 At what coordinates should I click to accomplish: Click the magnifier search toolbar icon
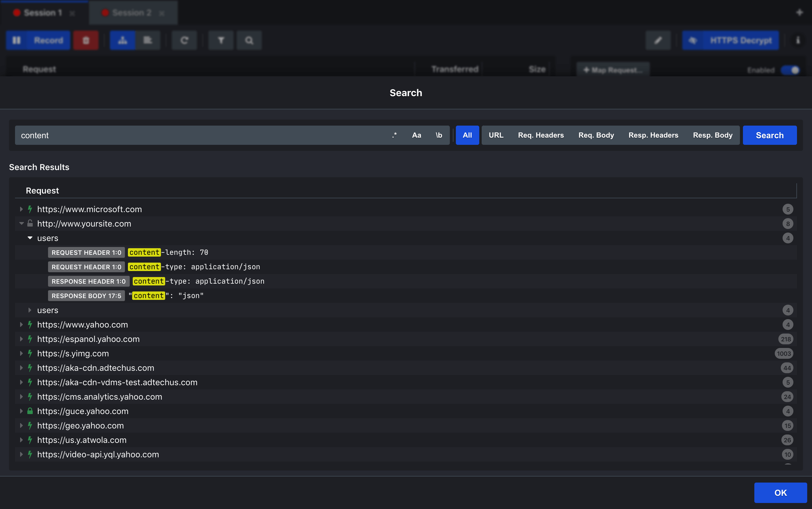(249, 40)
